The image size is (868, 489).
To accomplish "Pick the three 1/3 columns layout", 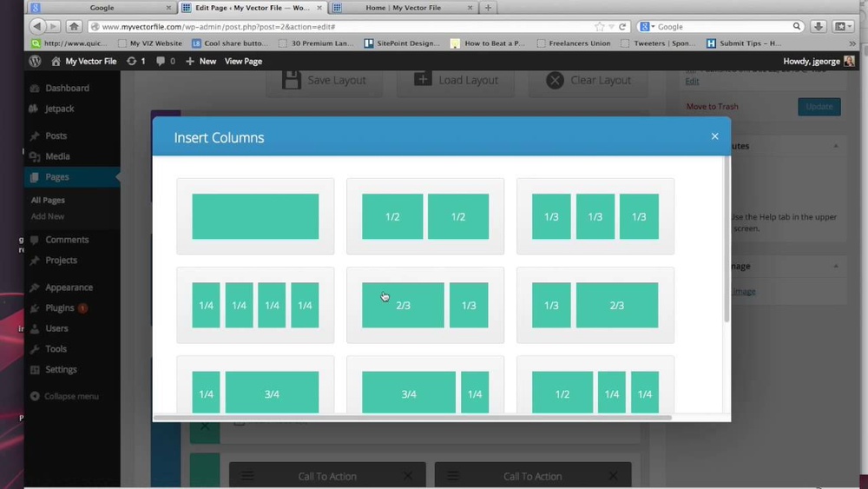I will tap(595, 216).
